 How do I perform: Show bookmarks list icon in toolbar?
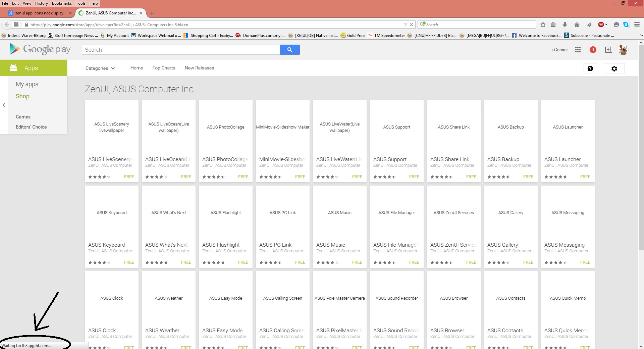click(553, 24)
